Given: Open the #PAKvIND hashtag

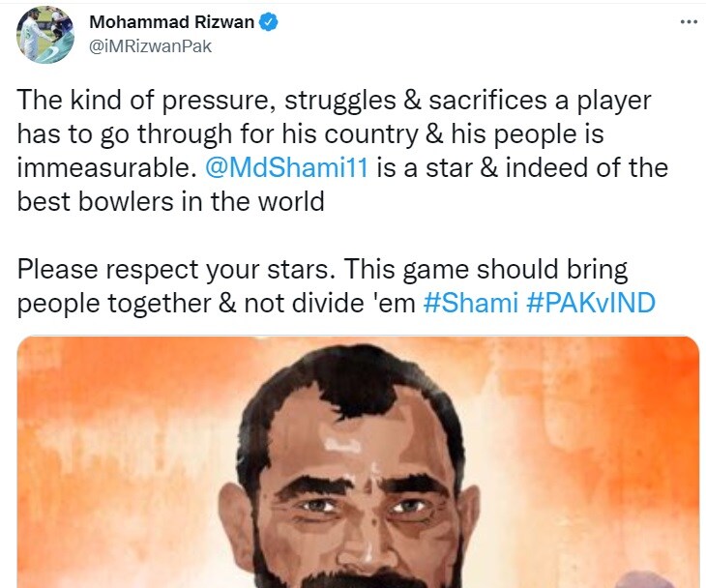Looking at the screenshot, I should tap(591, 303).
